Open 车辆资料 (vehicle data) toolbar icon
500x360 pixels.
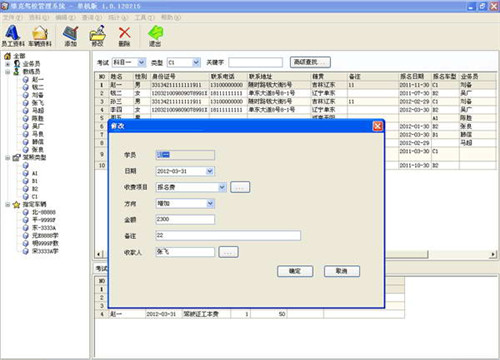[40, 36]
